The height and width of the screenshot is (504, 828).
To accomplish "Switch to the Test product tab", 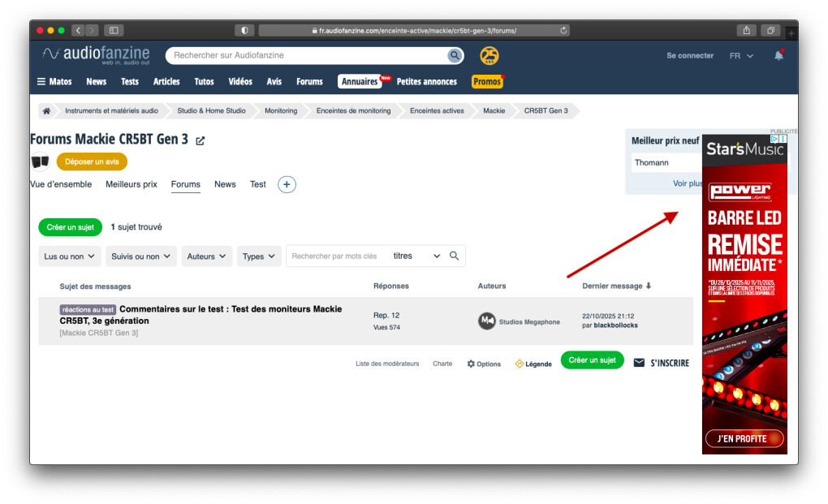I will coord(257,184).
